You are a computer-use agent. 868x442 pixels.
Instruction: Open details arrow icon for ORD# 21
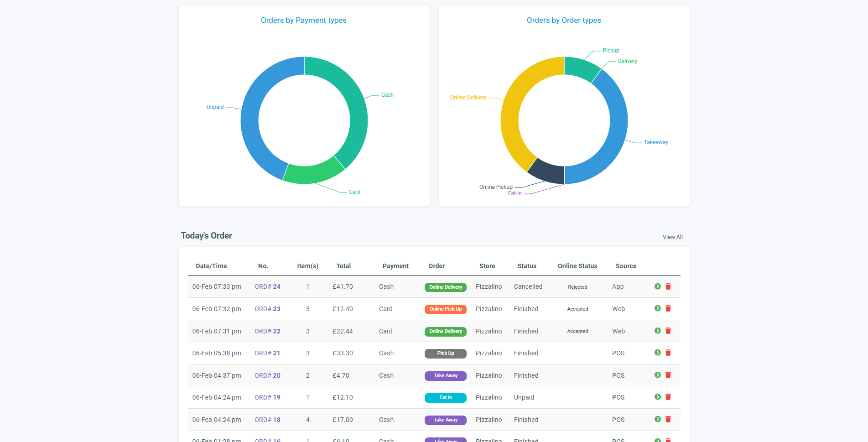[x=657, y=353]
